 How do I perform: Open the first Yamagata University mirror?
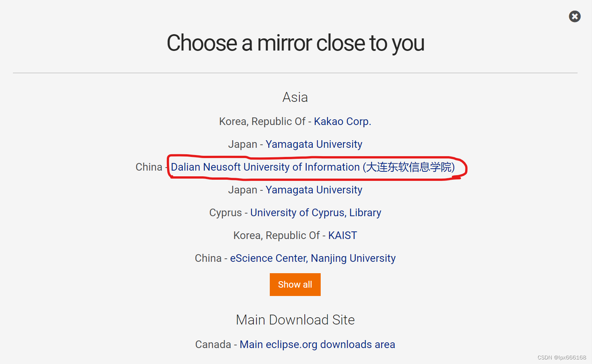(314, 144)
